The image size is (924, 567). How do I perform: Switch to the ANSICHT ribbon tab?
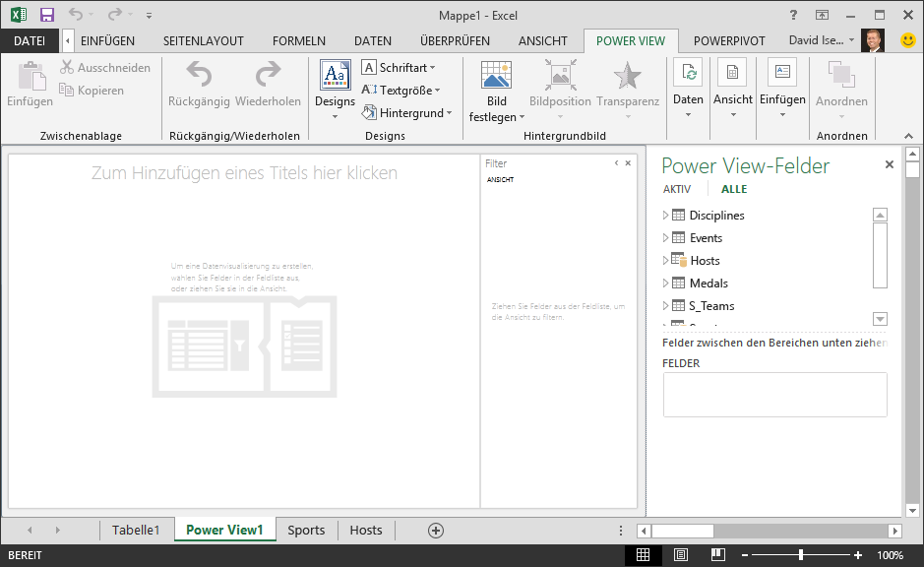tap(543, 40)
